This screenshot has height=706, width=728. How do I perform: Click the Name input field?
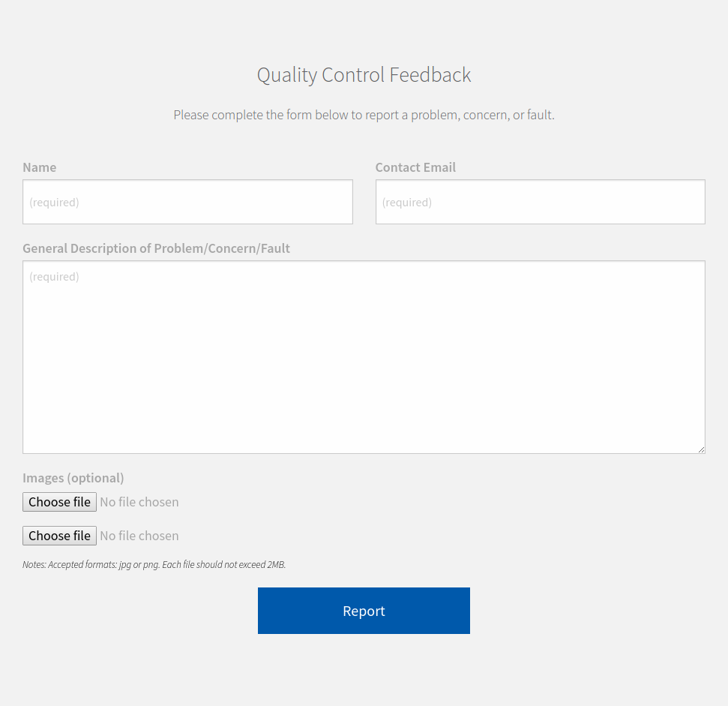pos(187,202)
